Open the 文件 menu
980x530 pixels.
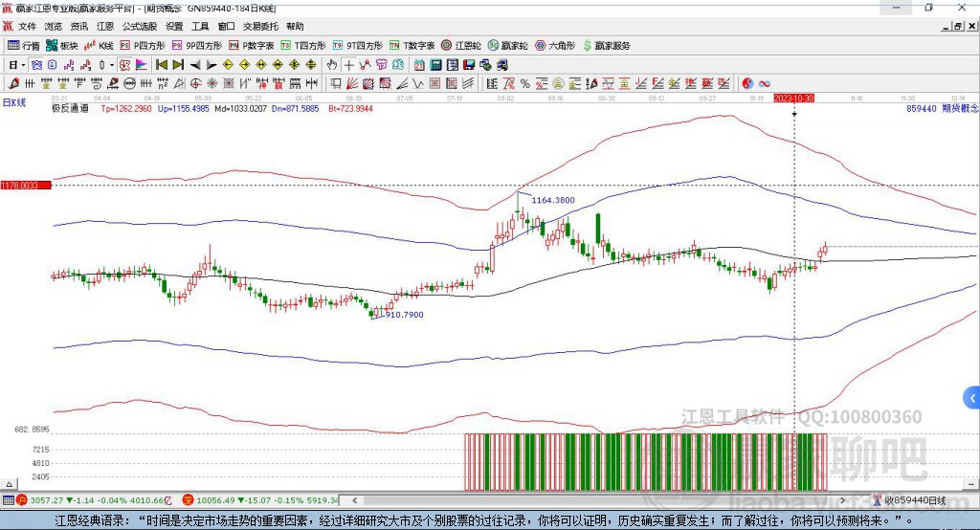pos(27,26)
